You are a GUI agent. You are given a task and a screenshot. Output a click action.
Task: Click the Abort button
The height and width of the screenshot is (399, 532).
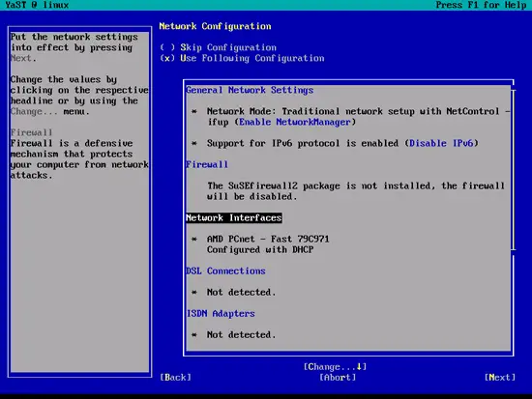coord(338,378)
